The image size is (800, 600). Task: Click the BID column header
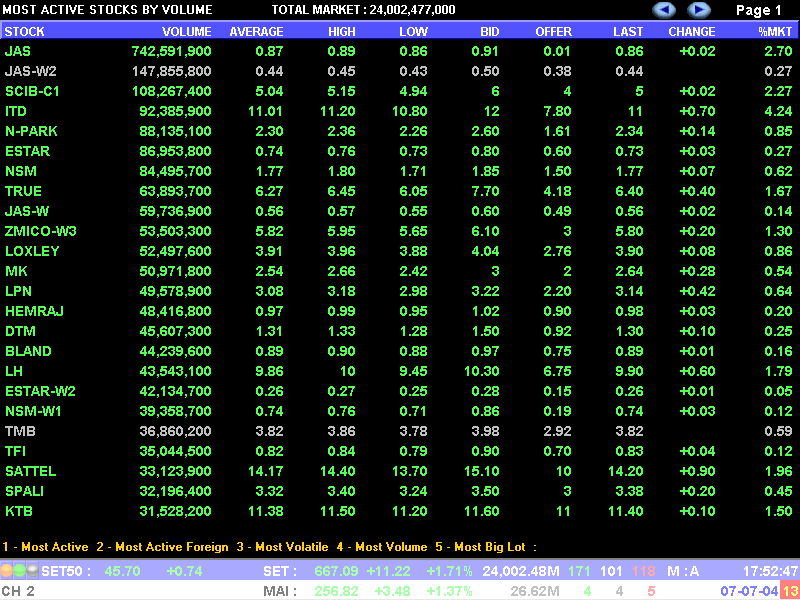(x=490, y=32)
